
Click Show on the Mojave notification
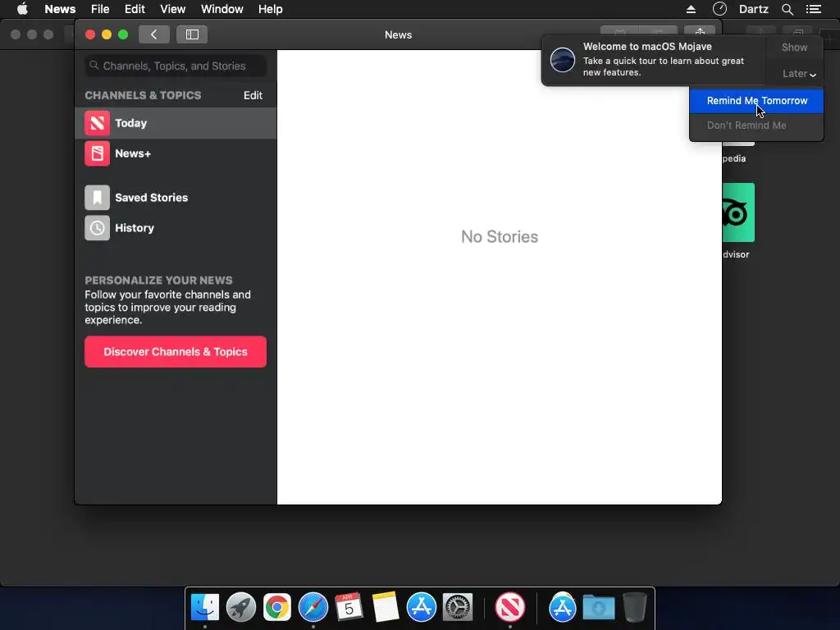tap(794, 47)
